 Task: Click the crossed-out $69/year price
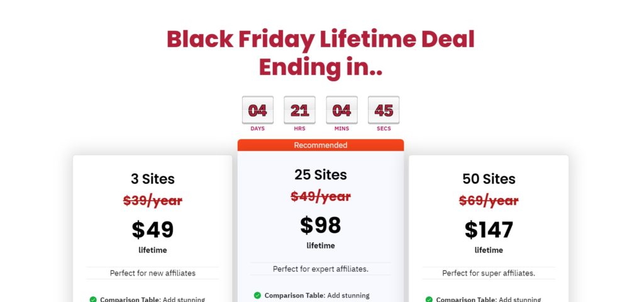tap(489, 201)
